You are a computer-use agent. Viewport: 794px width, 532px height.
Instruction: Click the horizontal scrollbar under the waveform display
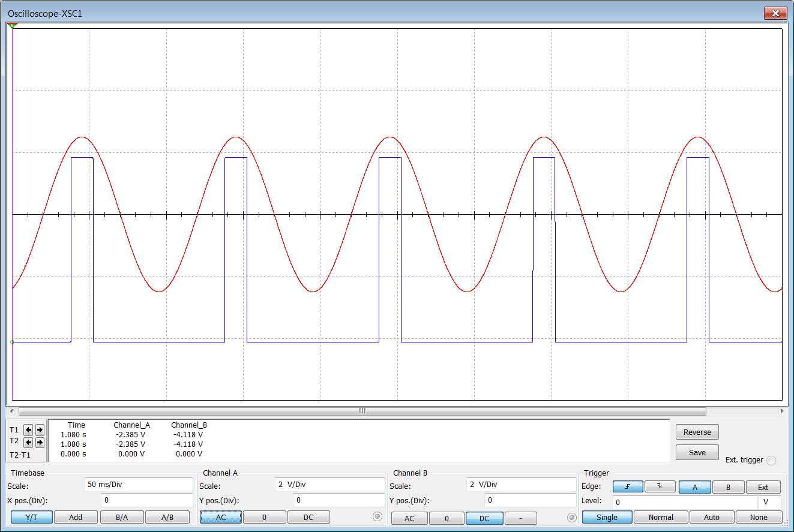[x=362, y=411]
